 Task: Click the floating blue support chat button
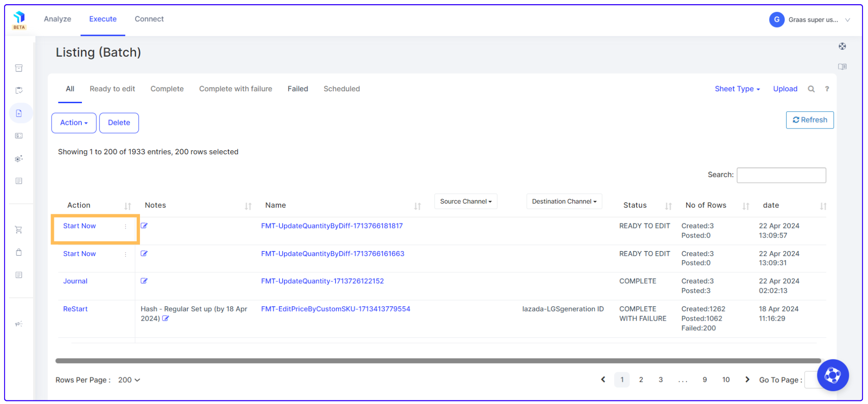click(x=833, y=375)
